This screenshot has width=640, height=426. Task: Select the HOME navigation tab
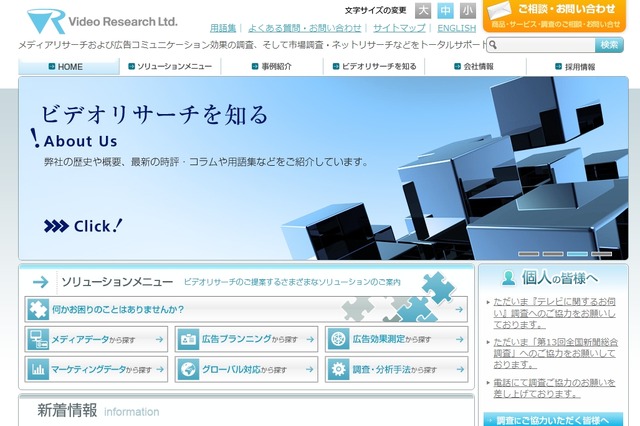[69, 67]
